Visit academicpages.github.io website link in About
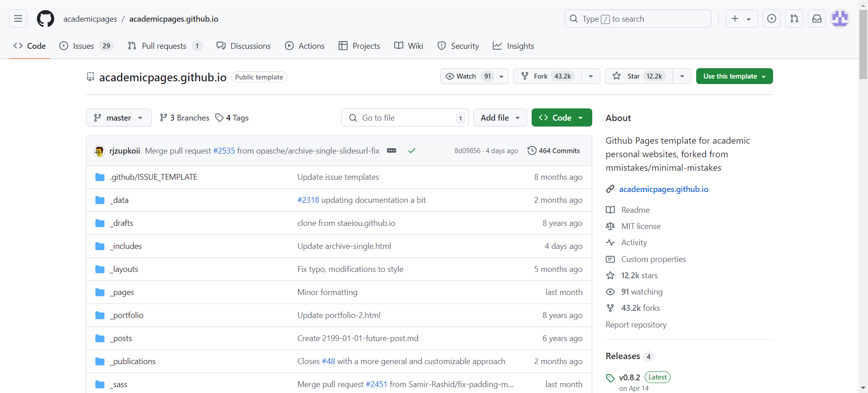This screenshot has width=868, height=393. coord(664,189)
